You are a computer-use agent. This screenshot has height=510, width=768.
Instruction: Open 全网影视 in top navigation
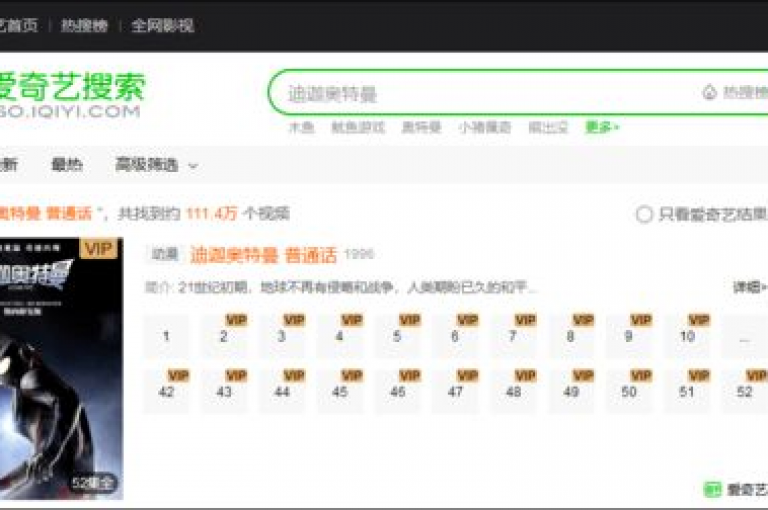tap(163, 25)
